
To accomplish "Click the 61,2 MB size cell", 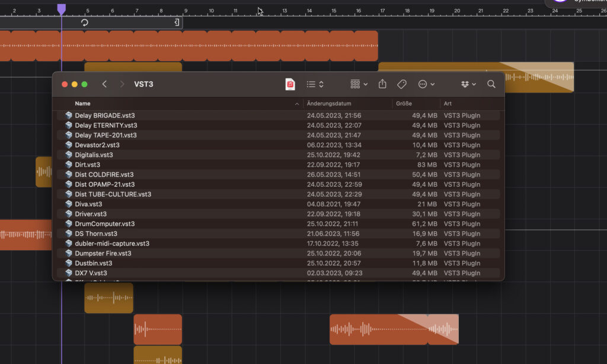I will click(424, 224).
